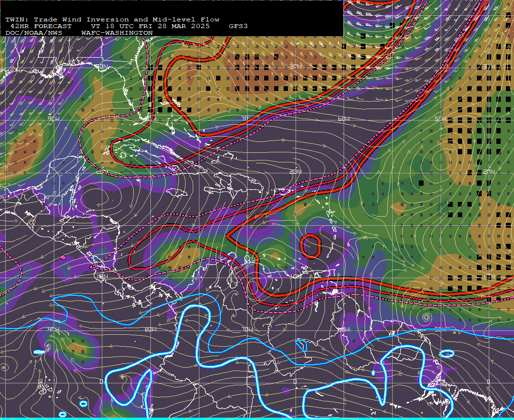The height and width of the screenshot is (420, 514).
Task: Click the small closed red contour loop
Action: pyautogui.click(x=310, y=246)
